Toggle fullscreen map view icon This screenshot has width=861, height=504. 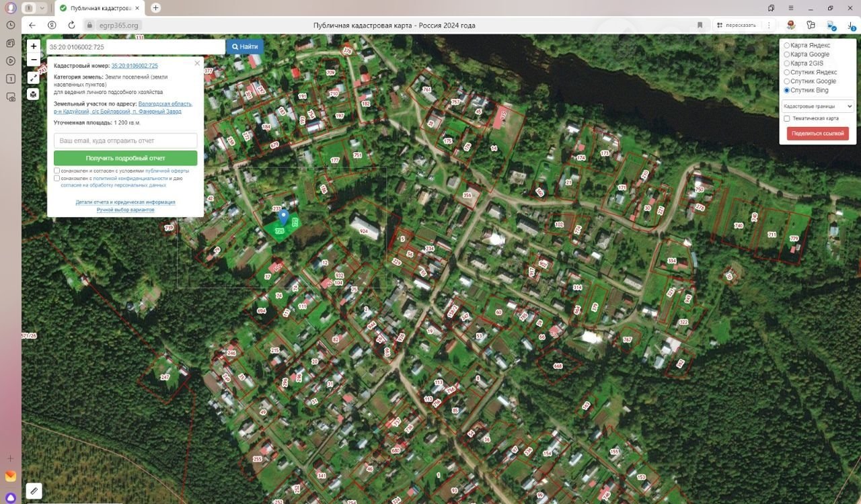point(34,77)
